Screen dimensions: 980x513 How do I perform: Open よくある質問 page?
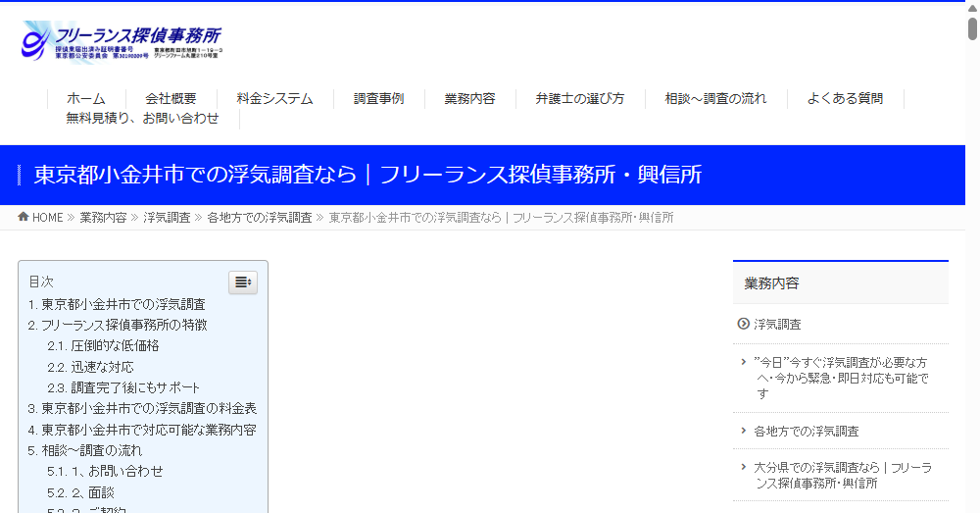[845, 98]
